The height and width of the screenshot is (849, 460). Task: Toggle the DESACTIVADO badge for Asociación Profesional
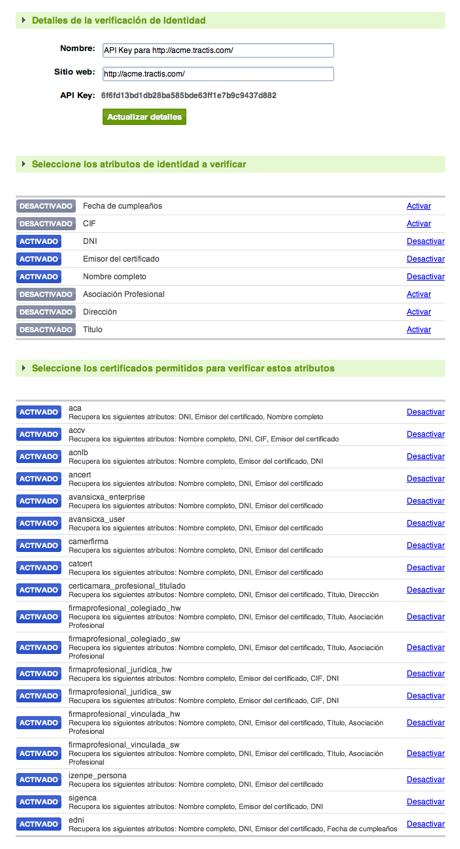tap(46, 295)
